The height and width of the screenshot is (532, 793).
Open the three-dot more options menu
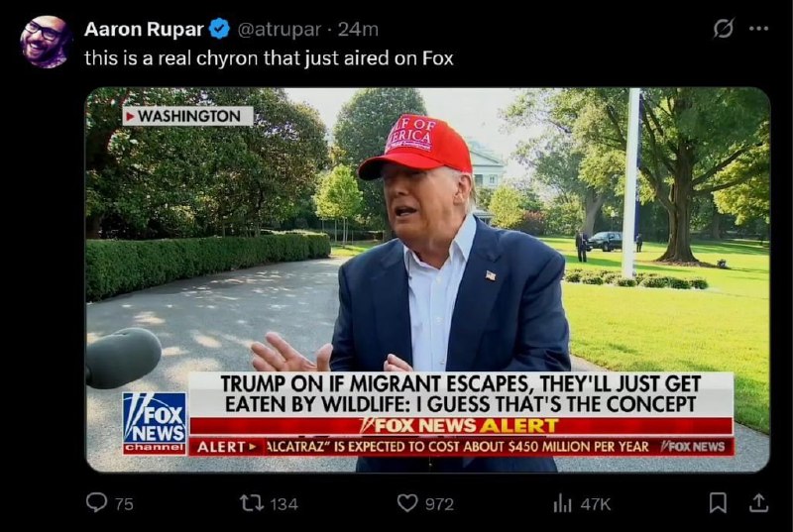tap(758, 29)
